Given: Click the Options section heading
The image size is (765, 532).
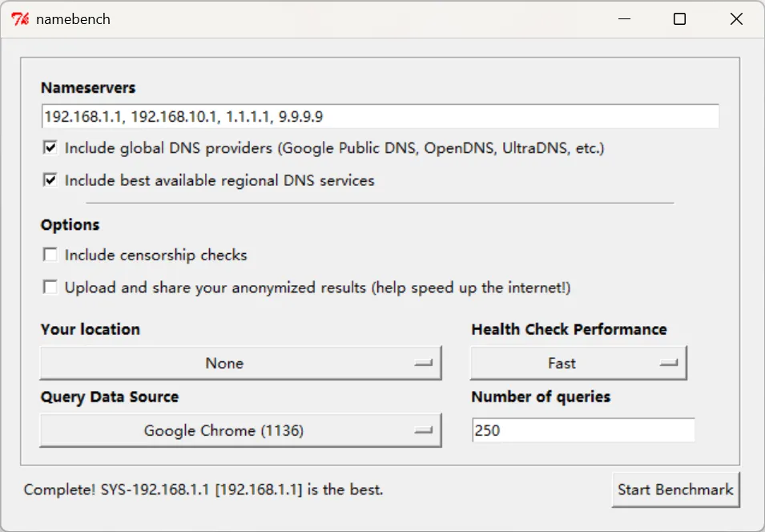Looking at the screenshot, I should 70,225.
